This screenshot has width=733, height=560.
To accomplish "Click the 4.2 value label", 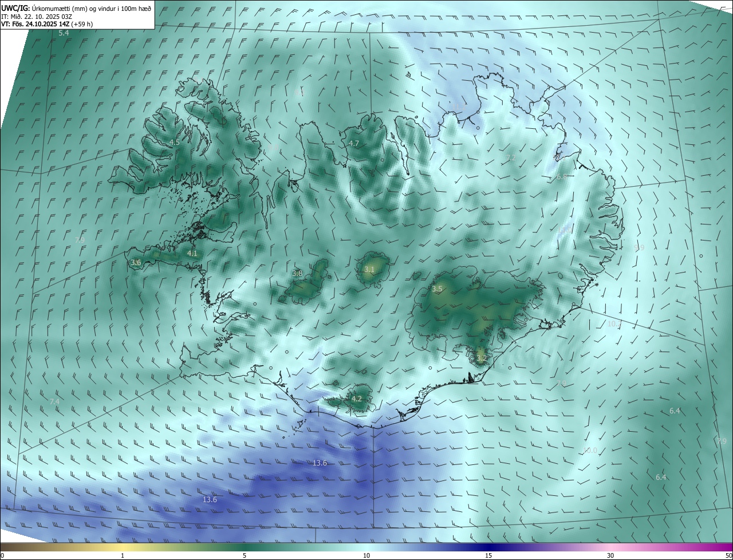I will 357,399.
